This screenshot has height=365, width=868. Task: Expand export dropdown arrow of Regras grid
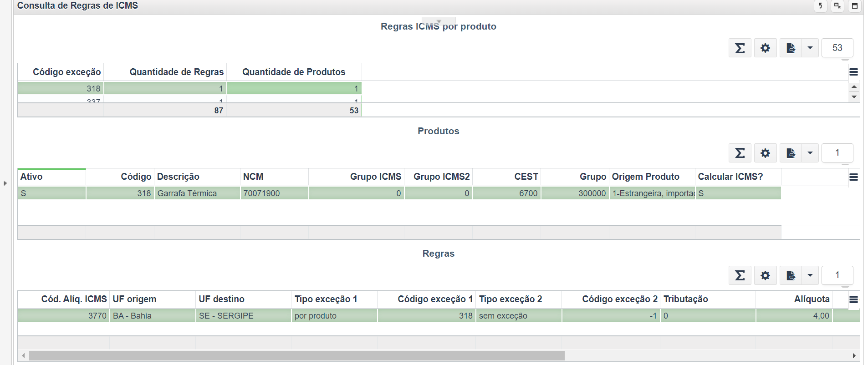coord(810,275)
